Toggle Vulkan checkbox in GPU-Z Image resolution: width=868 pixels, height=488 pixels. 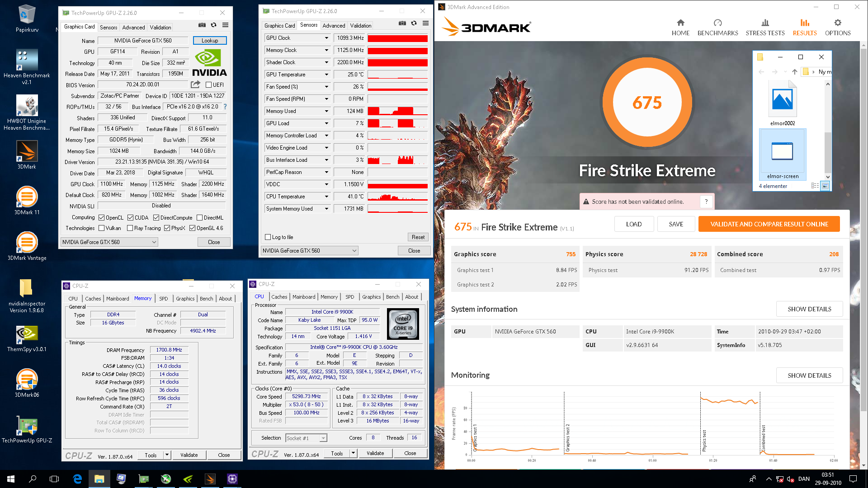(x=102, y=228)
